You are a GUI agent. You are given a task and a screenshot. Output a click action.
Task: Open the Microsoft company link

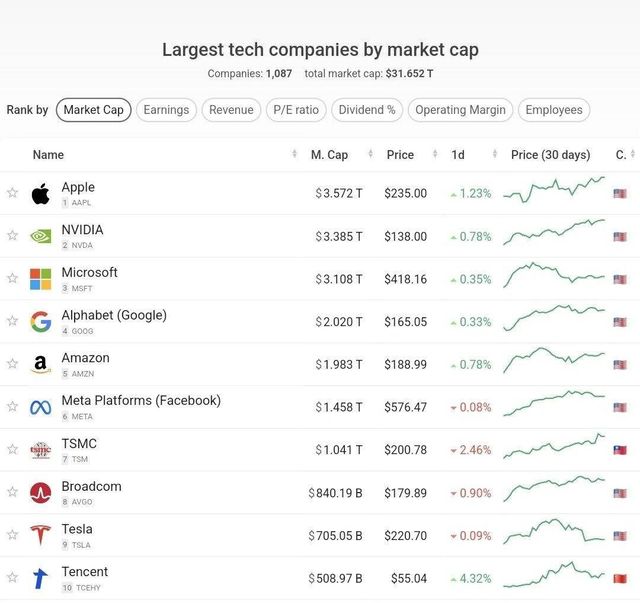(x=89, y=272)
